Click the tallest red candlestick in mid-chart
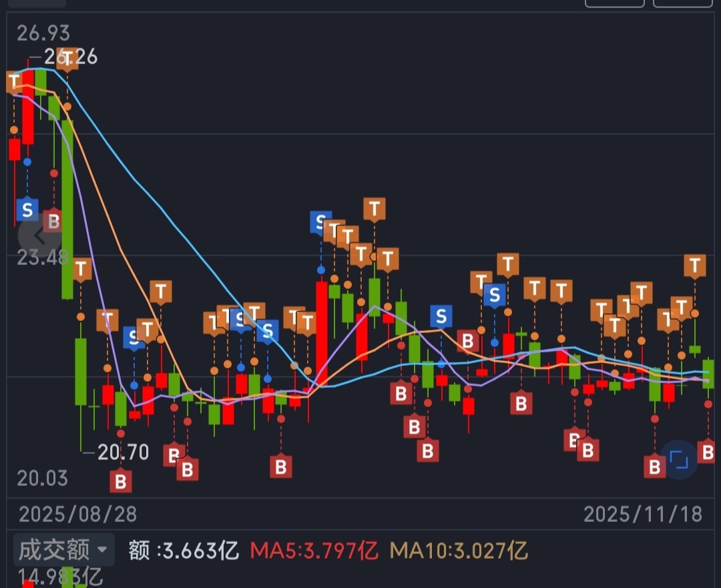 tap(322, 333)
